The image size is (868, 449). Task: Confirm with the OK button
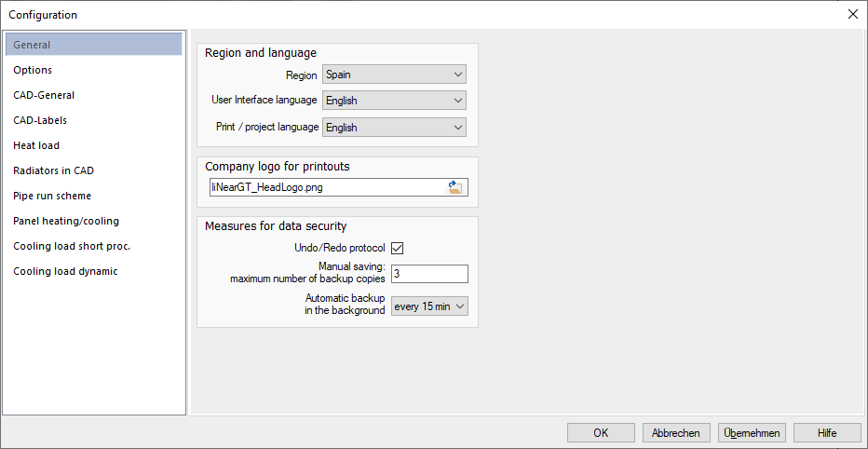click(x=602, y=433)
